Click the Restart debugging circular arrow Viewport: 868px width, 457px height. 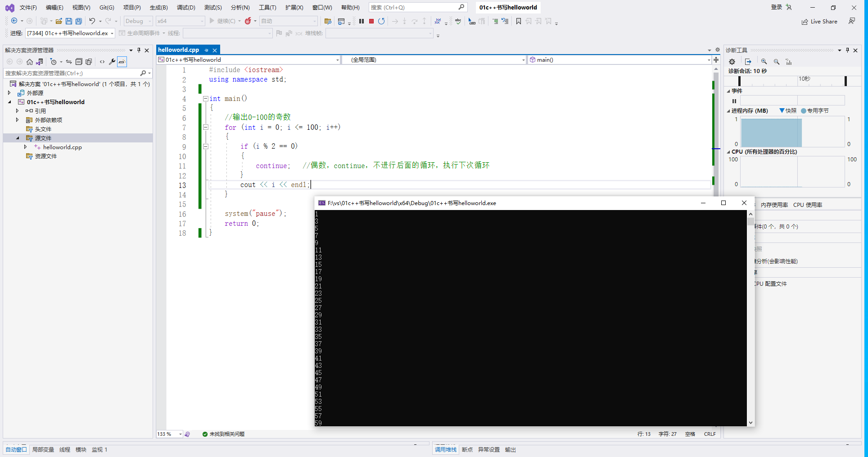(x=381, y=21)
